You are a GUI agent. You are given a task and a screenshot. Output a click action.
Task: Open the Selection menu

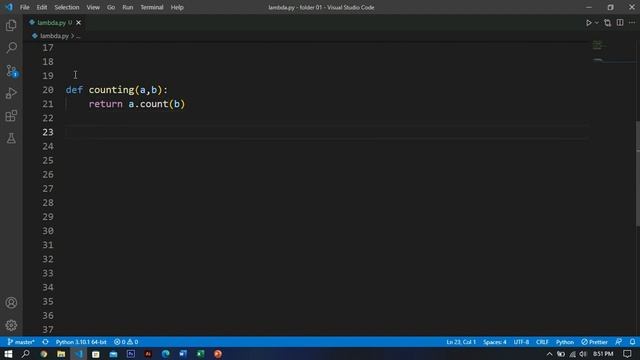click(67, 7)
